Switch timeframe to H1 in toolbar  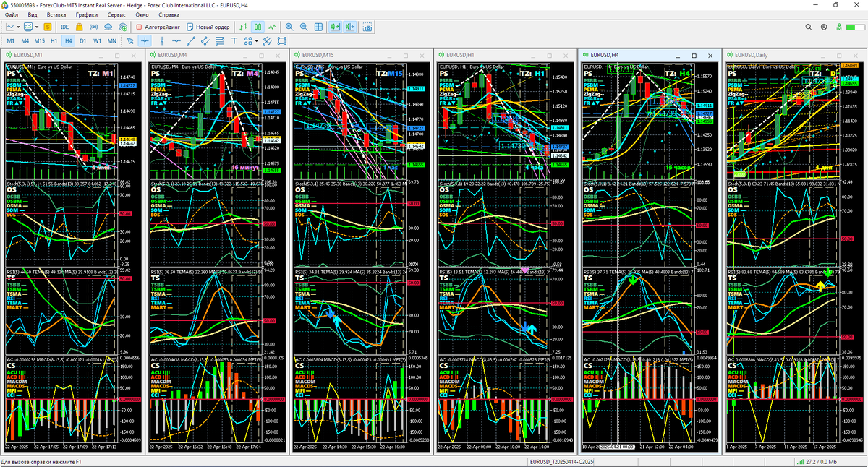point(54,41)
